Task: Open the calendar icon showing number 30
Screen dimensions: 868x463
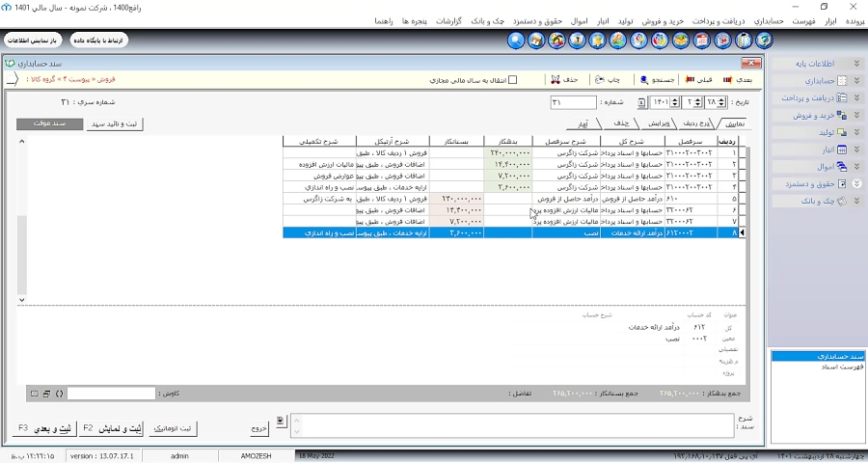Action: pos(723,41)
